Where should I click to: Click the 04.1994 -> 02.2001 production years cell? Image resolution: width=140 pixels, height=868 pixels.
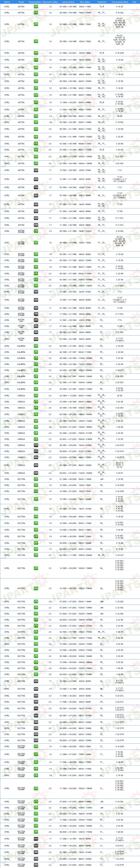[68, 433]
